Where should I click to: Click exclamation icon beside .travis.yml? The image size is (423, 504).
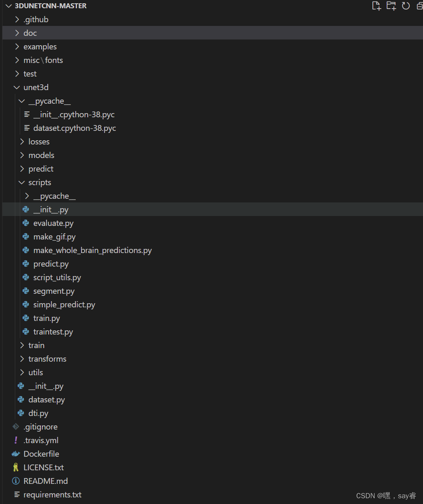click(16, 440)
